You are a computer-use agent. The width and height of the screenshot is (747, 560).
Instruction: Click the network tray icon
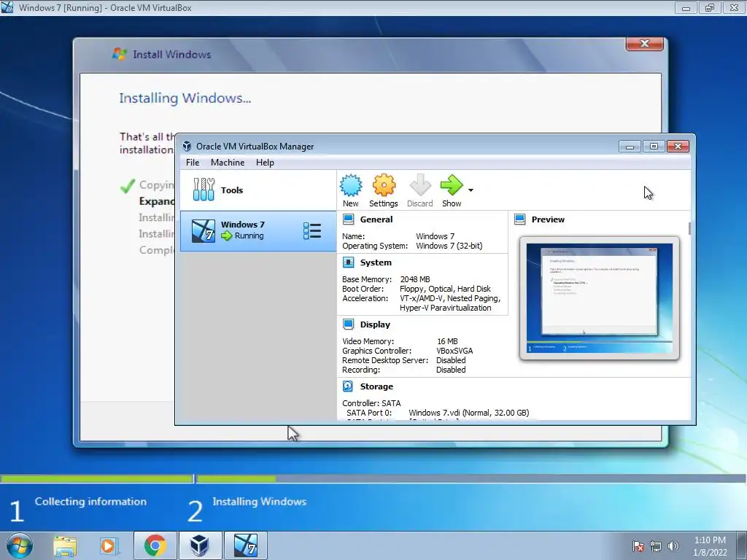tap(656, 546)
